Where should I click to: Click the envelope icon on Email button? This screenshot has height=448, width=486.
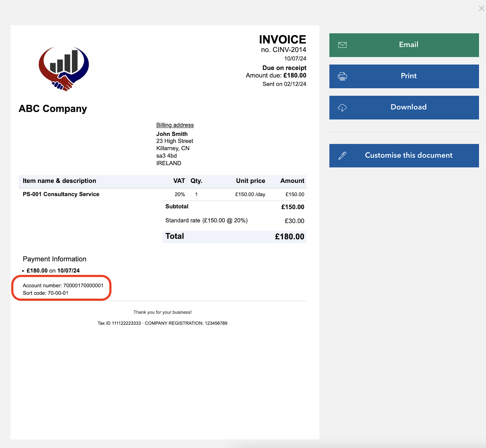[342, 45]
